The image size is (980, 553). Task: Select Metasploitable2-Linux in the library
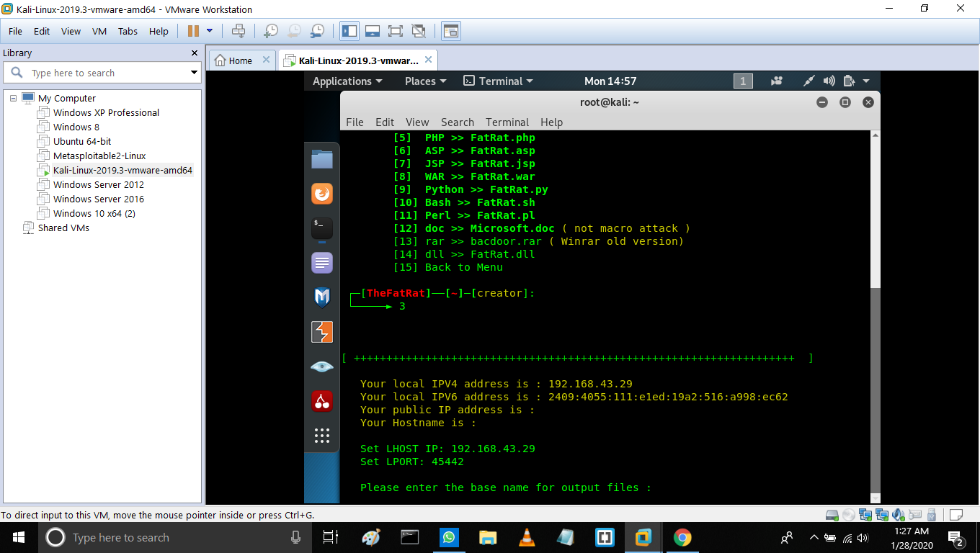(x=99, y=156)
